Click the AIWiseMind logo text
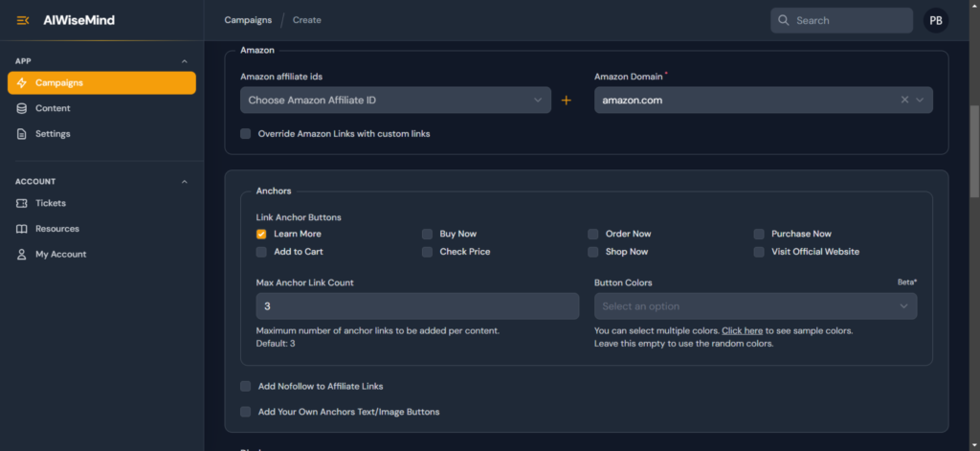Viewport: 980px width, 451px height. 78,21
